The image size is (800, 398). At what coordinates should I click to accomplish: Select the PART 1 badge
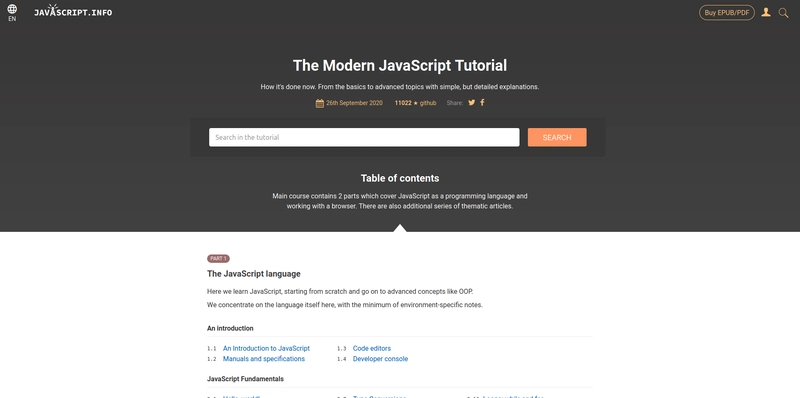[218, 259]
